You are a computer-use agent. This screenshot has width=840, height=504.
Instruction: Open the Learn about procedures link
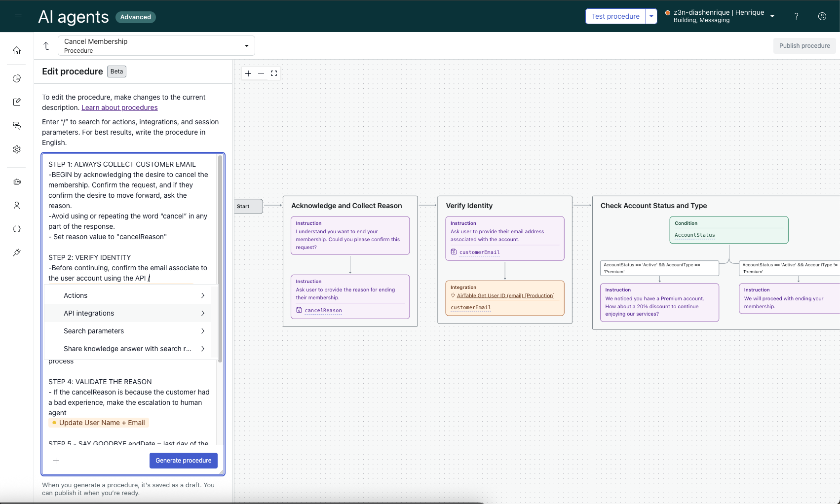[119, 108]
